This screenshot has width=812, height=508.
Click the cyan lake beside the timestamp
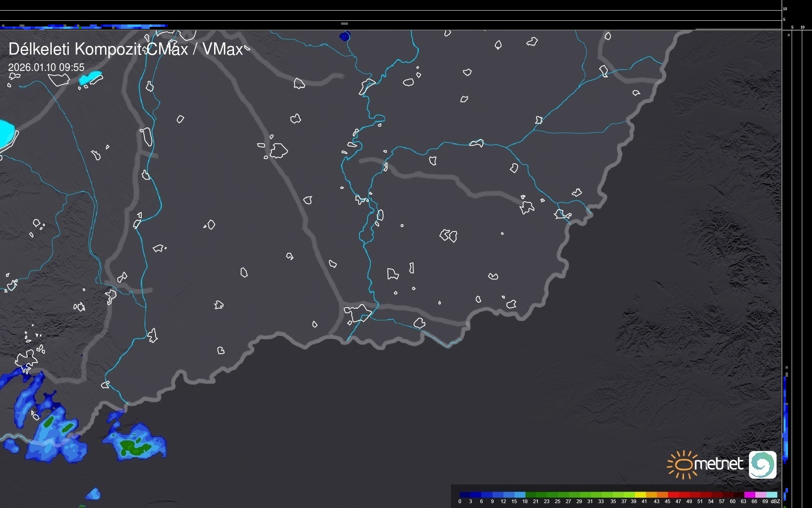[90, 77]
